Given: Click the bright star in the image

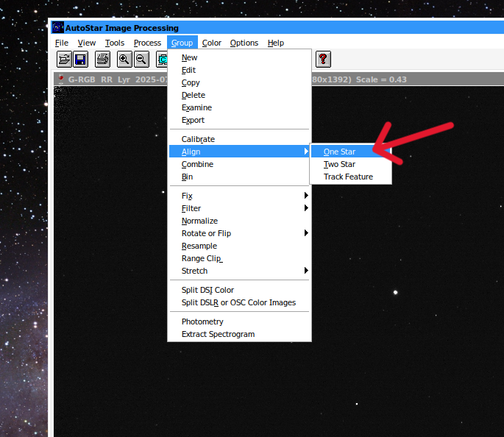Looking at the screenshot, I should [x=395, y=292].
